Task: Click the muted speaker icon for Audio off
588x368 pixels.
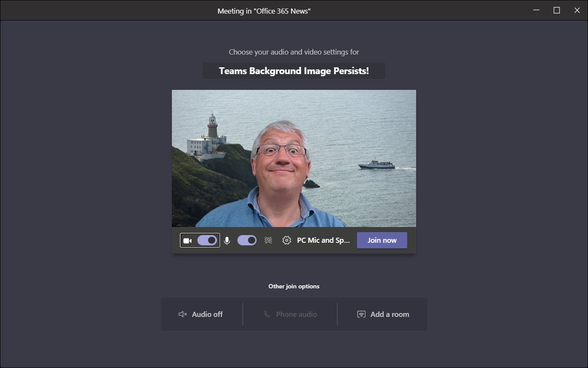Action: 183,314
